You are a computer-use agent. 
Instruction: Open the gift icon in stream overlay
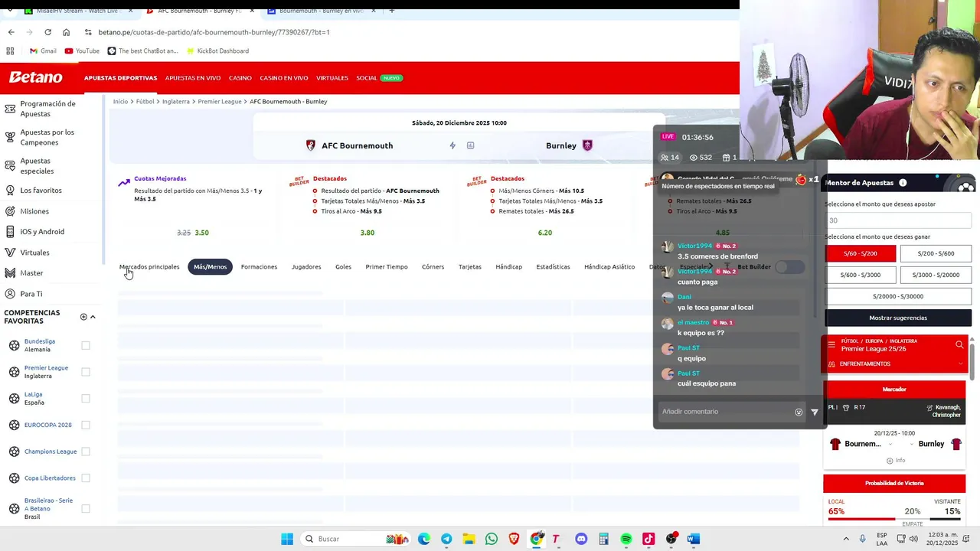pos(726,158)
